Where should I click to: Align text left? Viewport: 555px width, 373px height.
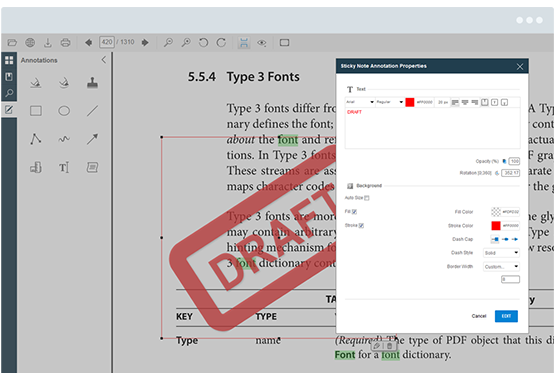point(455,102)
